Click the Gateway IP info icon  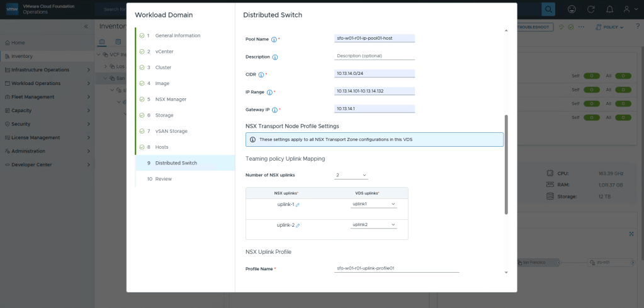click(274, 110)
